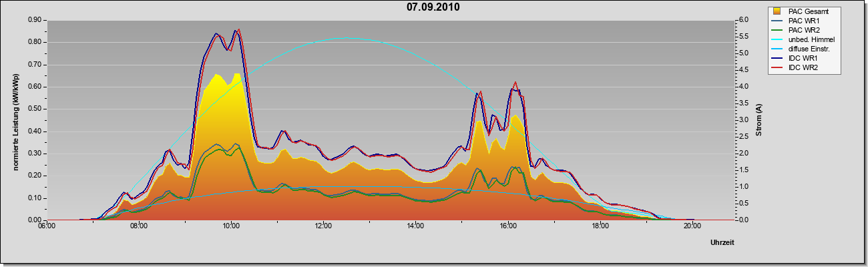Click the 12:00 tick on the time axis
The width and height of the screenshot is (868, 267).
click(323, 226)
